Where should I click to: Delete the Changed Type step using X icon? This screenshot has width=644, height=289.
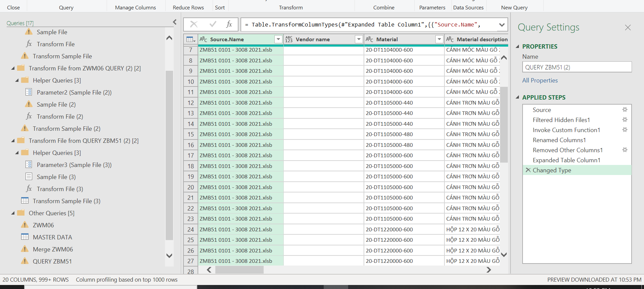point(528,170)
